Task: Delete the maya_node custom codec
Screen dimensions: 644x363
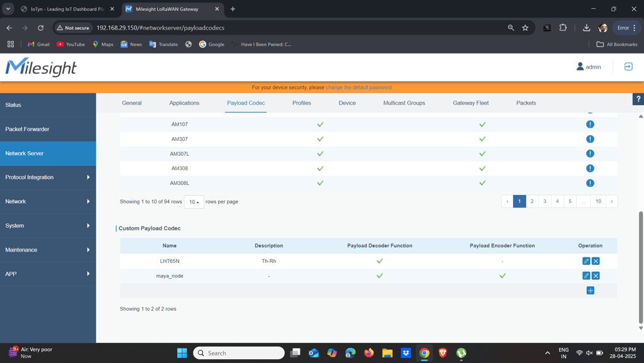Action: [596, 276]
